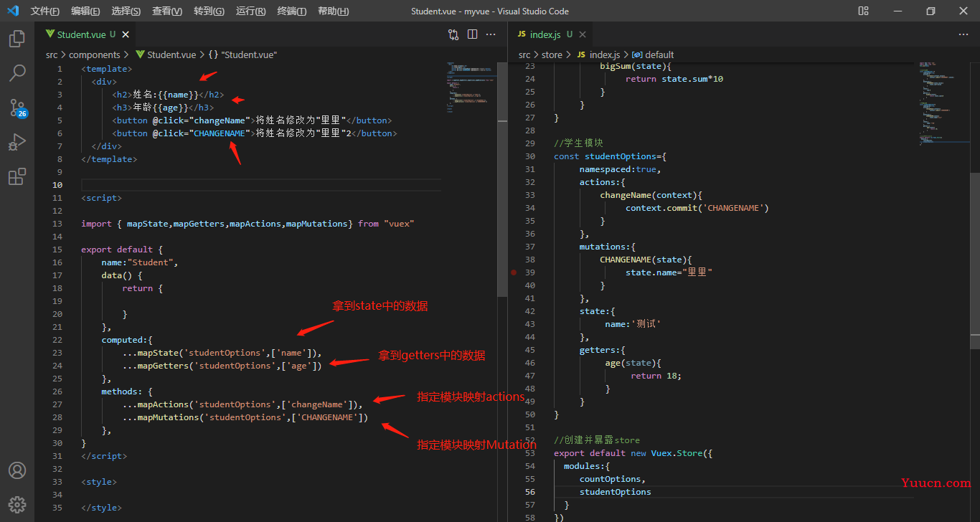Open the 终端(T) menu
Viewport: 980px width, 522px height.
click(291, 11)
